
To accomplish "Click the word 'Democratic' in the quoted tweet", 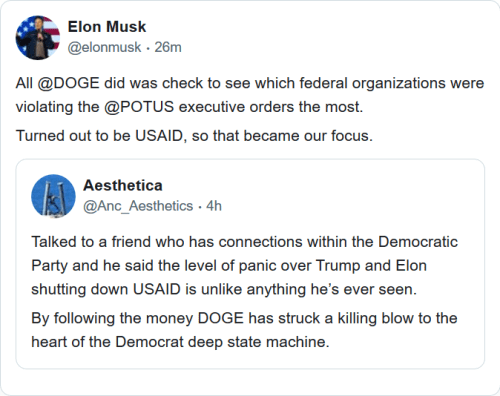I will click(418, 242).
